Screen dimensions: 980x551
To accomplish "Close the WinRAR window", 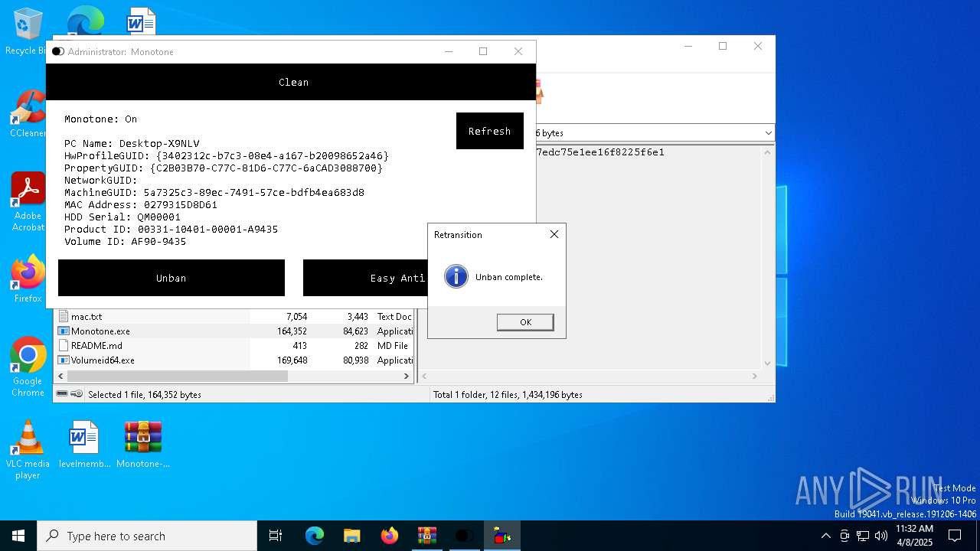I will [758, 46].
